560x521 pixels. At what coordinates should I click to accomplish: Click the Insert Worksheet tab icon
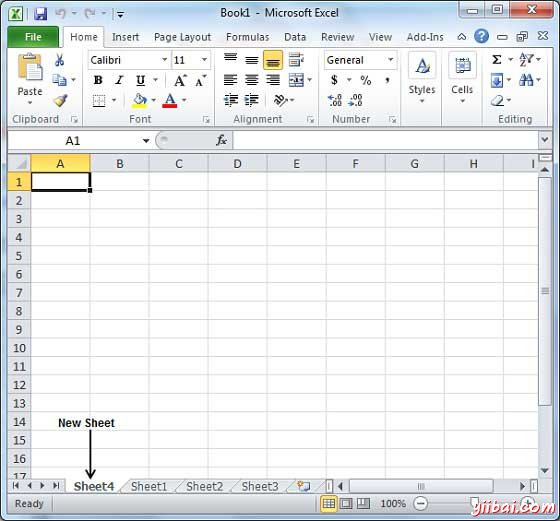coord(304,486)
